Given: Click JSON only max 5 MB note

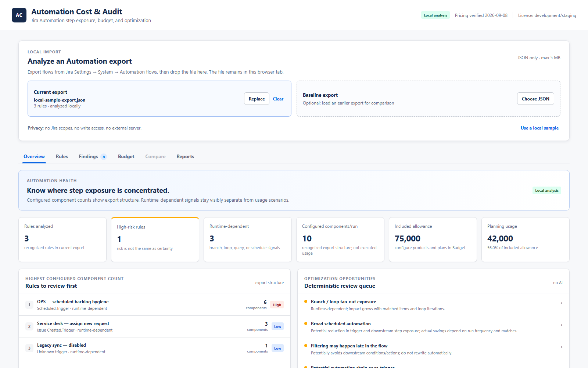Looking at the screenshot, I should click(x=539, y=58).
